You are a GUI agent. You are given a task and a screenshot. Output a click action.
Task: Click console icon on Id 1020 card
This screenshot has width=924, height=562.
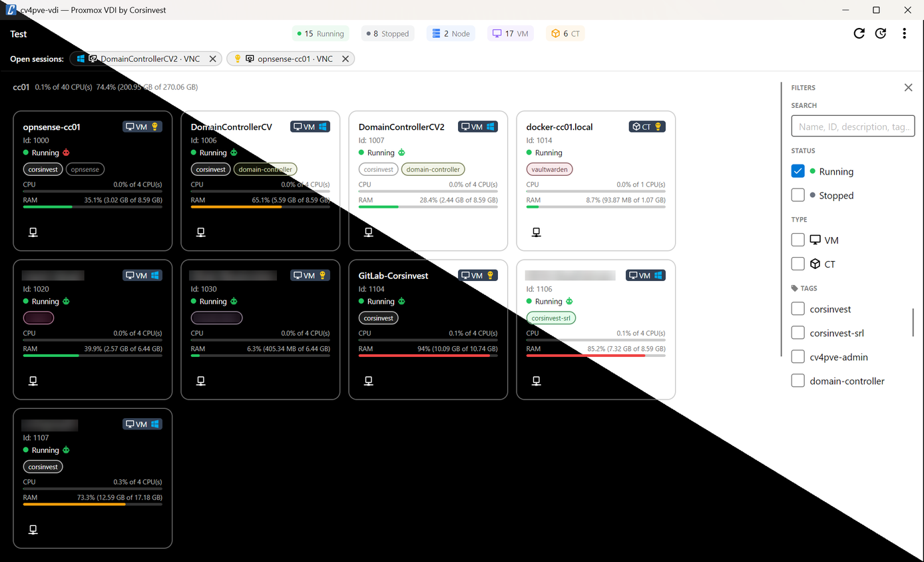pos(33,381)
